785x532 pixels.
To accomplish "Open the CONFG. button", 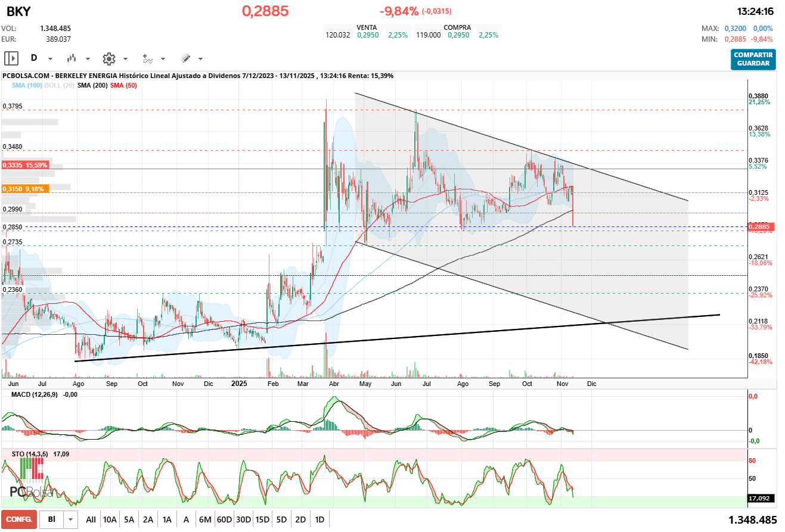I will [19, 519].
